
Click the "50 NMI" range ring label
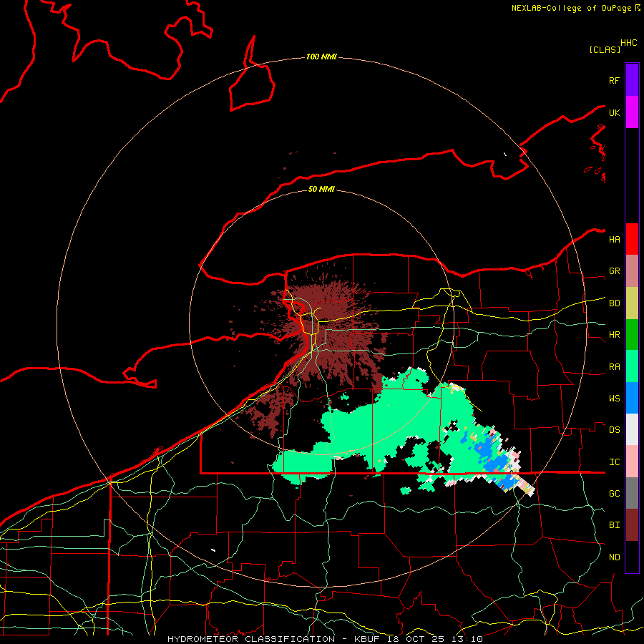pyautogui.click(x=321, y=189)
